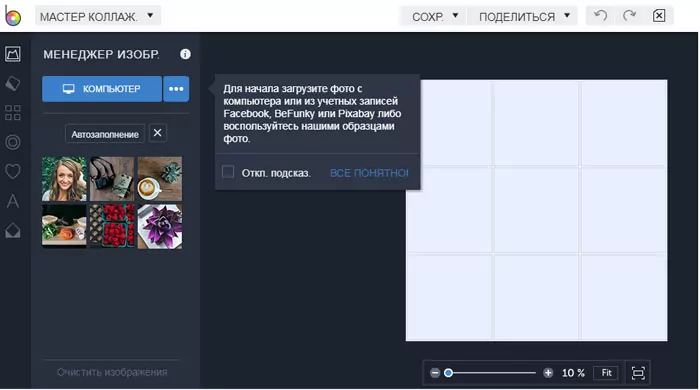Check the Откл. подсказ. checkbox

click(228, 172)
